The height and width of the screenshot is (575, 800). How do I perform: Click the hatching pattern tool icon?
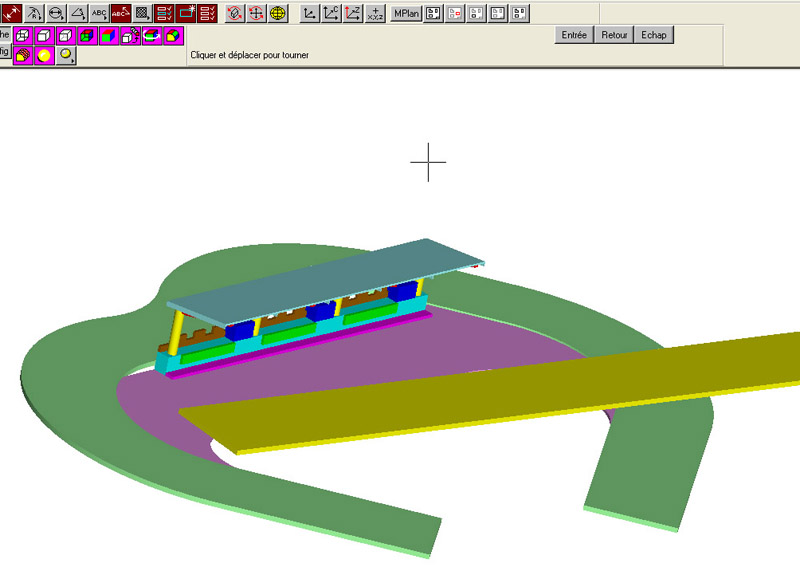click(142, 14)
